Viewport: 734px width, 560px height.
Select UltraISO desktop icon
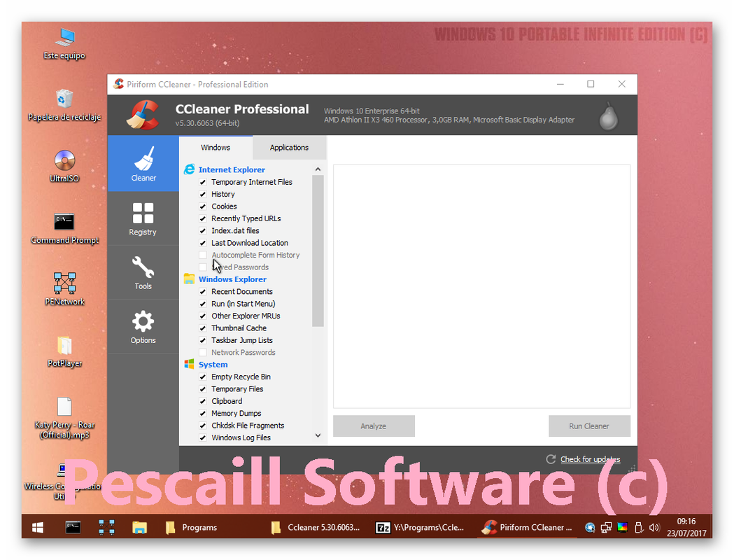(64, 167)
